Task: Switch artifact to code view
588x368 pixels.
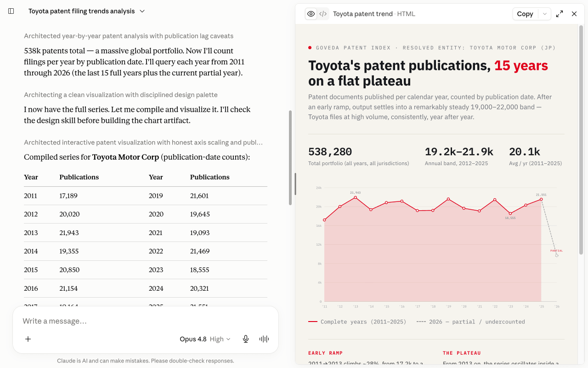Action: (323, 14)
